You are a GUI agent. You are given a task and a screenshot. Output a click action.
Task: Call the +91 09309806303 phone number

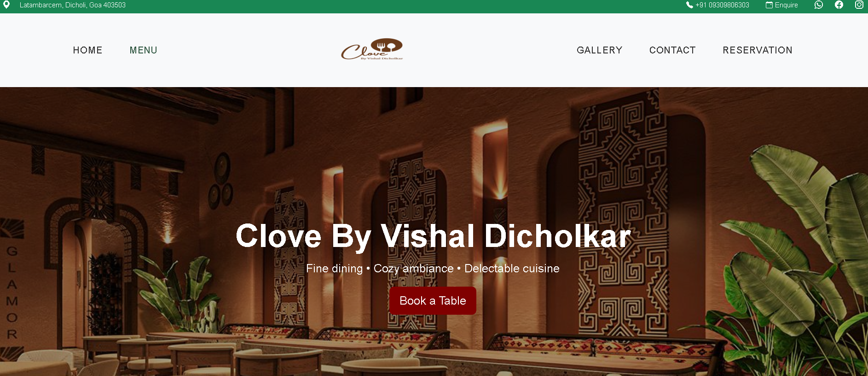tap(723, 5)
